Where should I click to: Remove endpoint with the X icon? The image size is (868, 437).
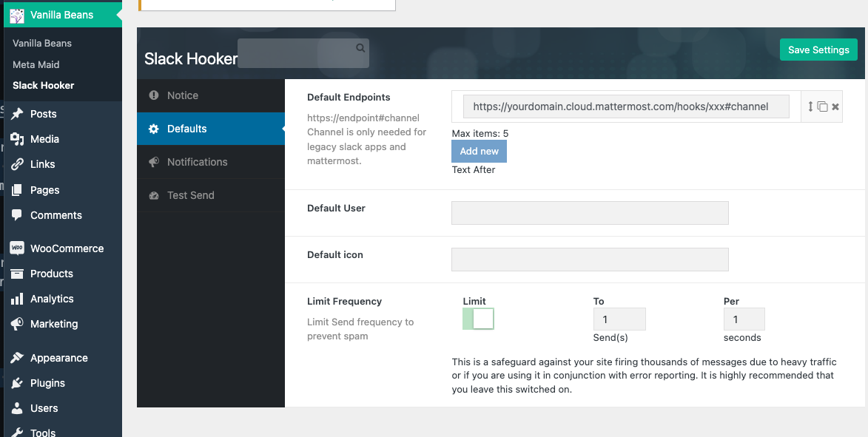coord(835,106)
